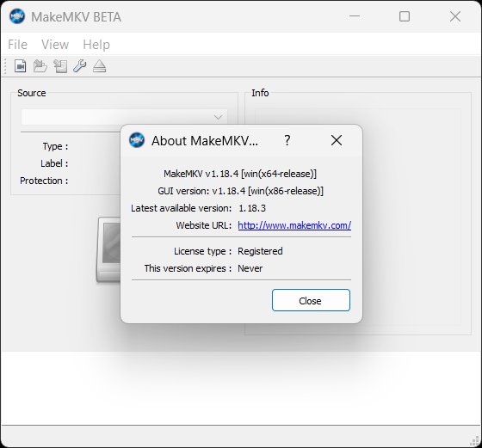The image size is (482, 448).
Task: Click the 'Website URL:' label
Action: point(204,225)
